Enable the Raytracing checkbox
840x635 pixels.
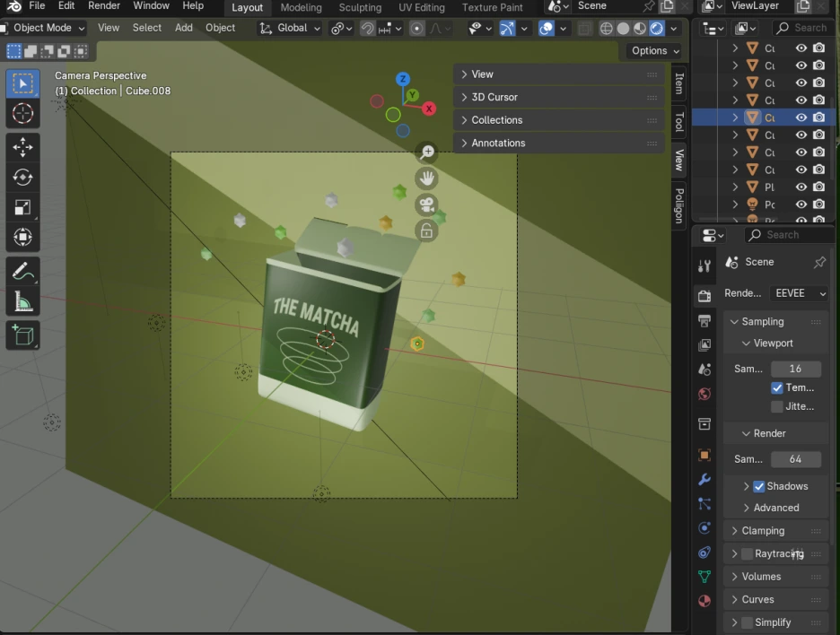(747, 554)
